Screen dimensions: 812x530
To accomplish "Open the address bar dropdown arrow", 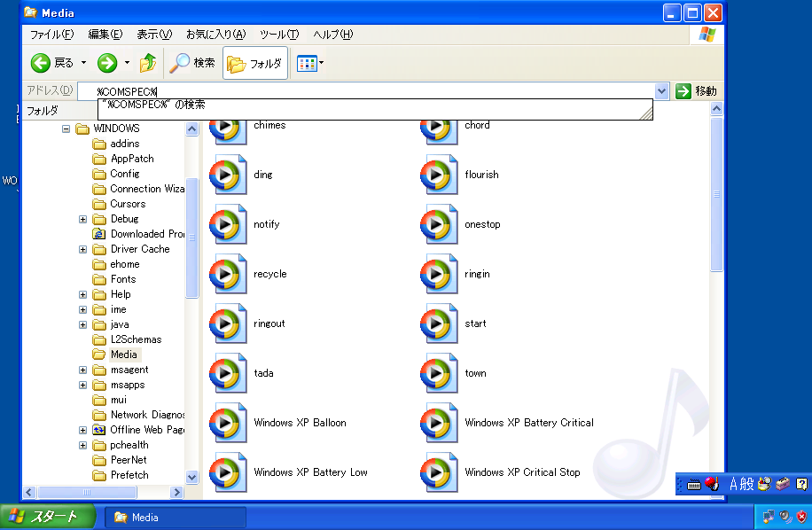I will tap(661, 91).
